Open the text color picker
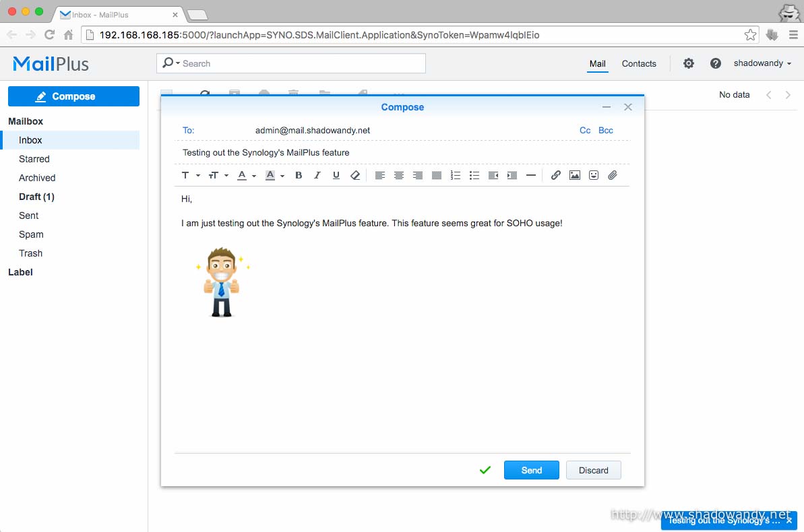Screen dimensions: 804x532 247,175
